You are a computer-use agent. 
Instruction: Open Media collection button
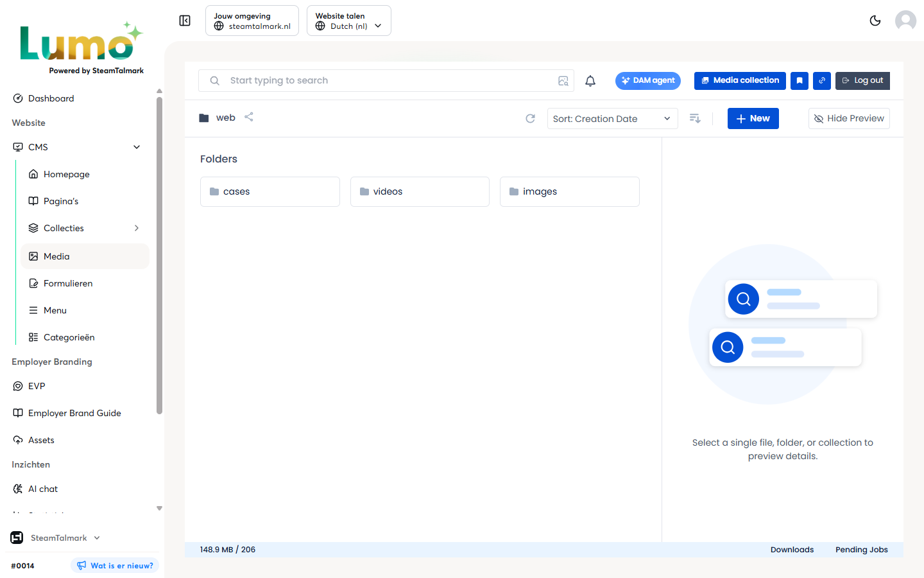coord(740,81)
